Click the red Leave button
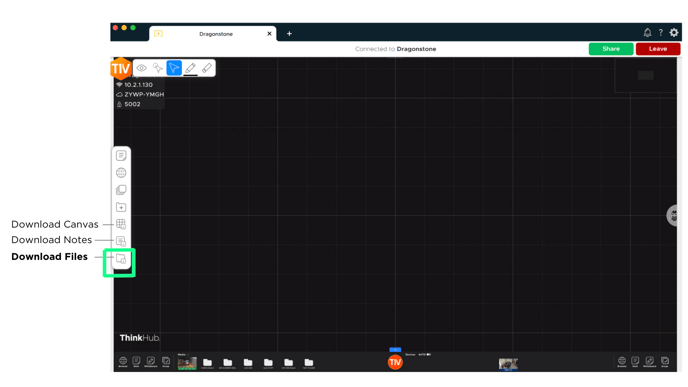This screenshot has width=688, height=387. [x=658, y=49]
